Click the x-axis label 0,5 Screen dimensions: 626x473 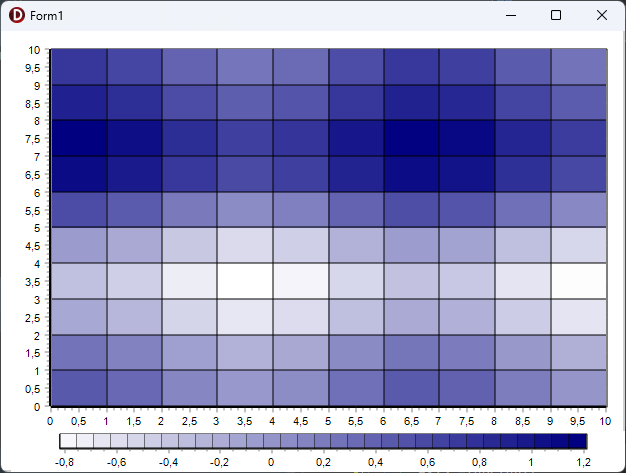[78, 421]
